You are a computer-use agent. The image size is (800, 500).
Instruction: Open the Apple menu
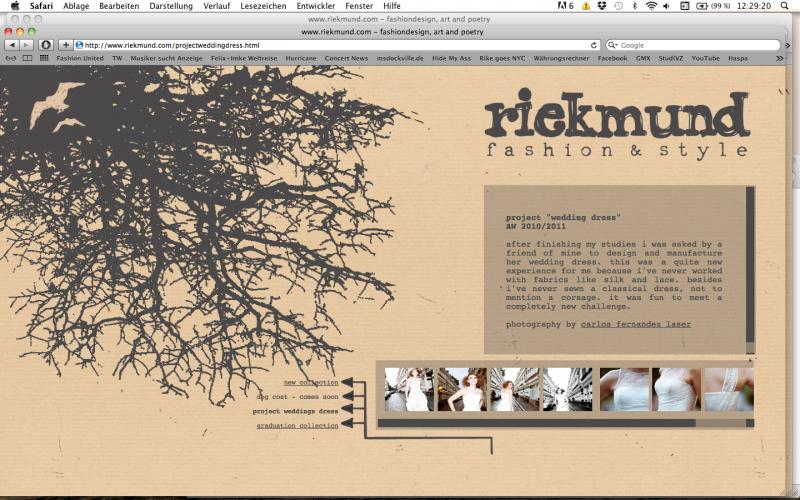click(x=14, y=6)
